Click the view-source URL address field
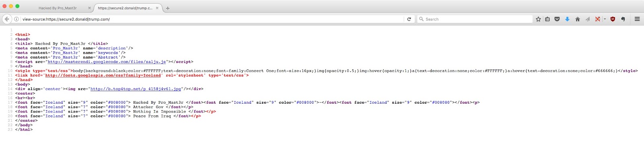 point(213,19)
